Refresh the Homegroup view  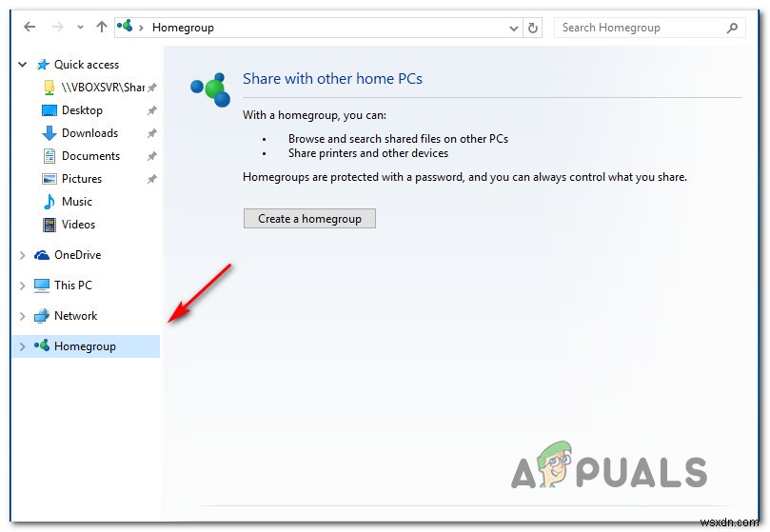pos(533,28)
